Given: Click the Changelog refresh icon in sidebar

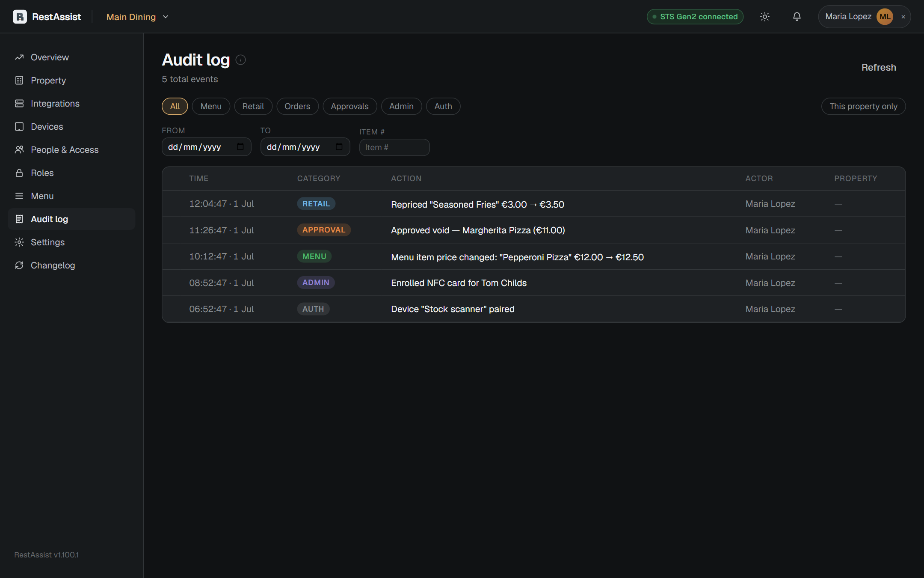Looking at the screenshot, I should click(x=19, y=265).
